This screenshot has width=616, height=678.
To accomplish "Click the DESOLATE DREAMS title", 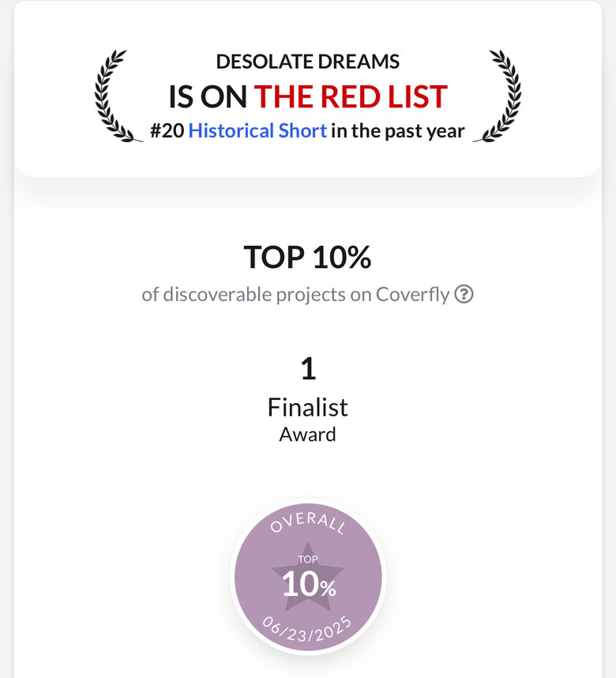I will tap(308, 62).
